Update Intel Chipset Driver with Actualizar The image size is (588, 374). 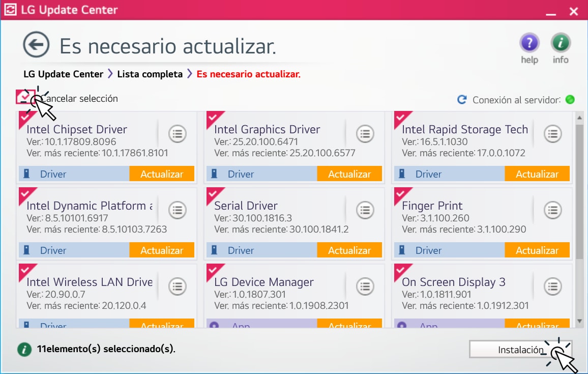[x=162, y=174]
